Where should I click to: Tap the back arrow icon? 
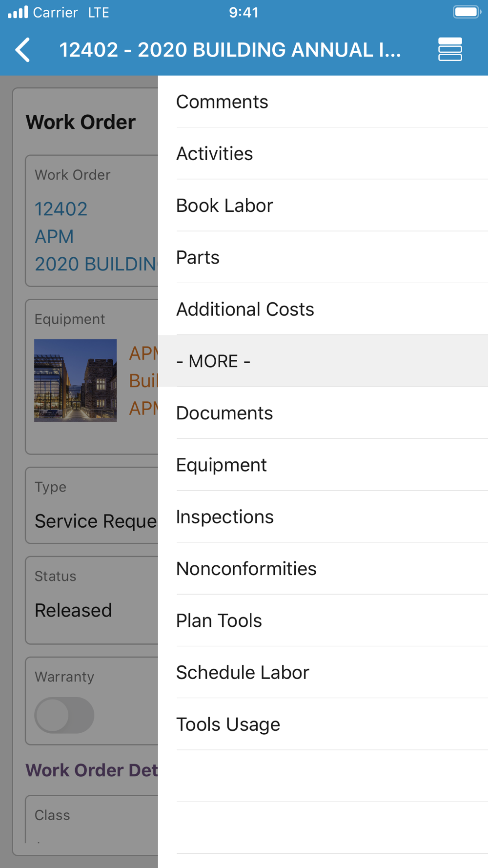pos(23,50)
